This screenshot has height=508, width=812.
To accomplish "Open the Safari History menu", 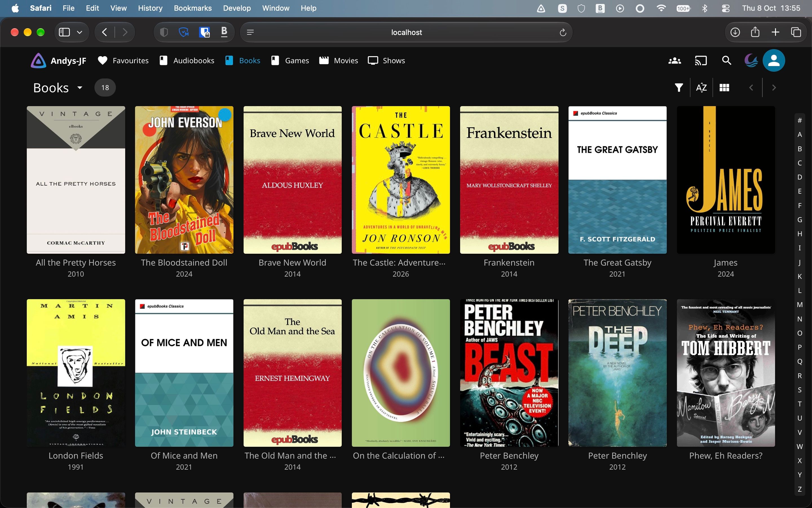I will coord(150,8).
